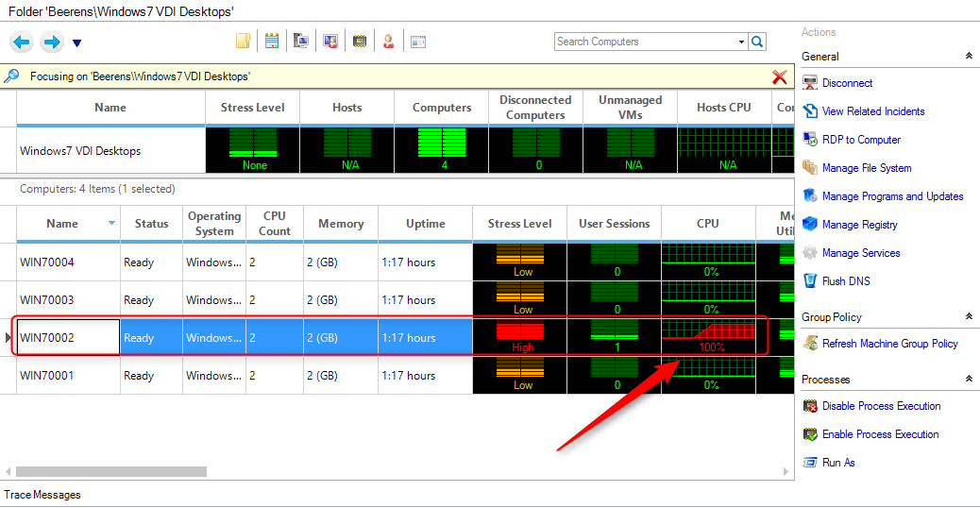Click the Run As icon
Image resolution: width=980 pixels, height=508 pixels.
point(810,463)
